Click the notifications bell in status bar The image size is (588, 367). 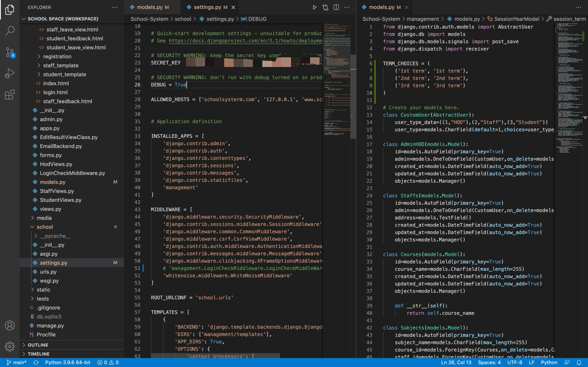point(579,362)
